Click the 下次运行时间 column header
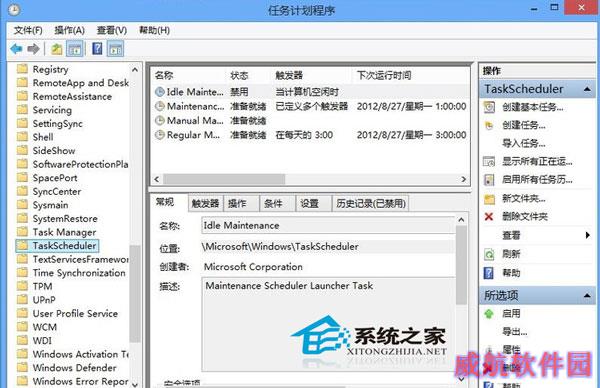The width and height of the screenshot is (600, 388). point(384,75)
